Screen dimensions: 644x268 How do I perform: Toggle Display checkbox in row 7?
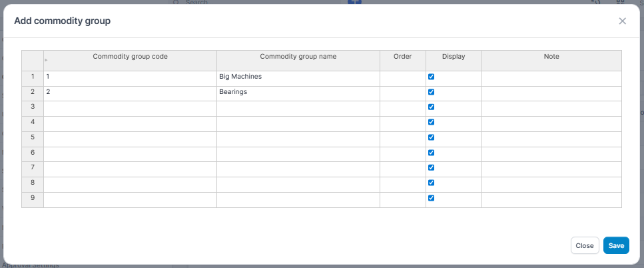tap(431, 167)
